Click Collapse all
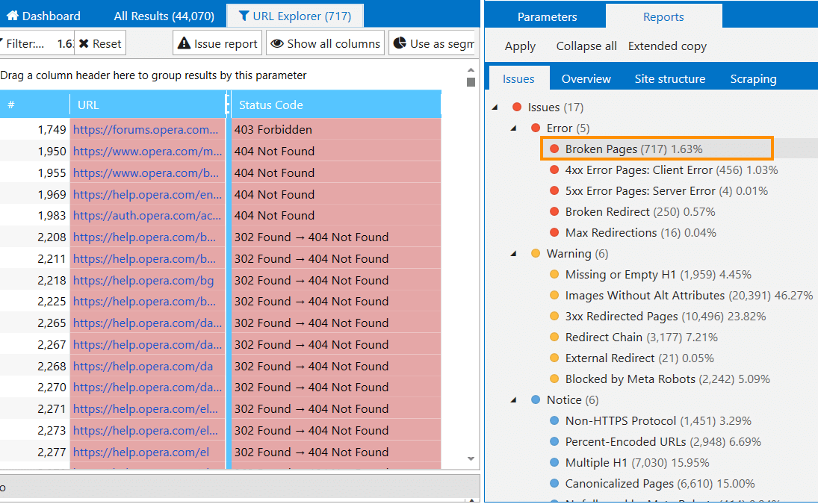Screen dimensions: 818x504 pos(586,46)
